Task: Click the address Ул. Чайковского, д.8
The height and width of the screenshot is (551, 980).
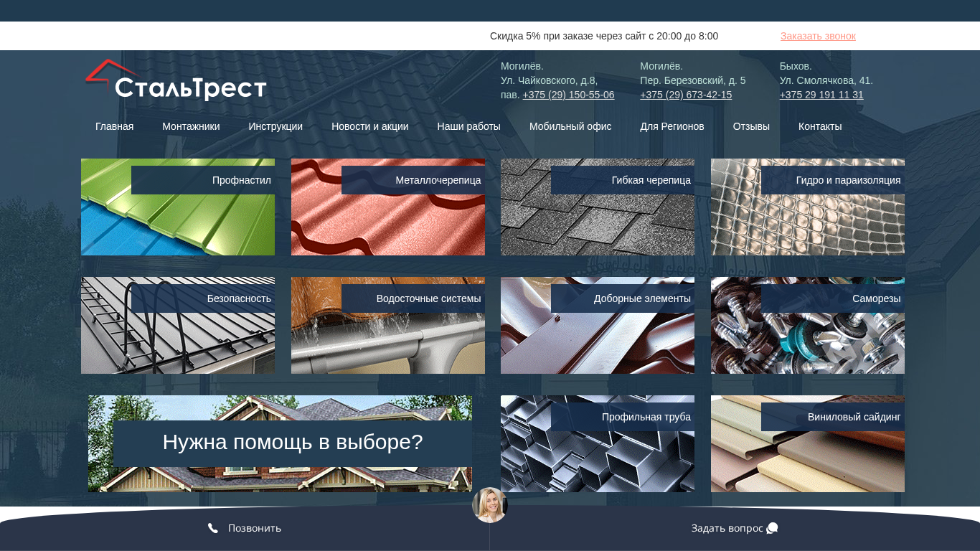Action: (550, 80)
